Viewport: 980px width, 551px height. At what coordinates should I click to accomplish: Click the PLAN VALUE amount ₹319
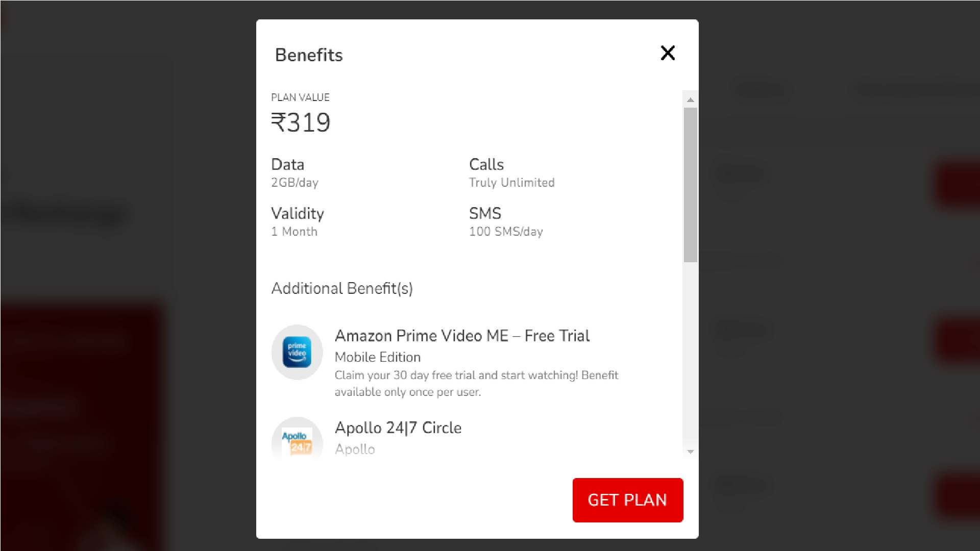pos(301,122)
